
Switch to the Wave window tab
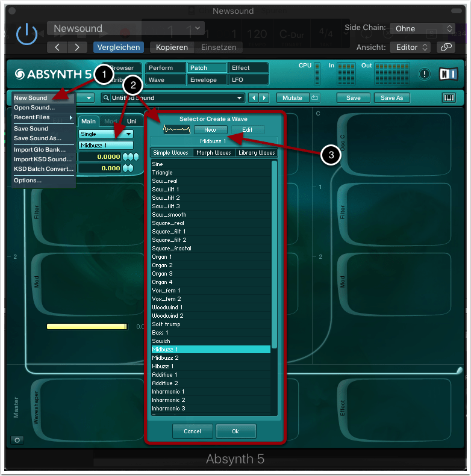(166, 80)
